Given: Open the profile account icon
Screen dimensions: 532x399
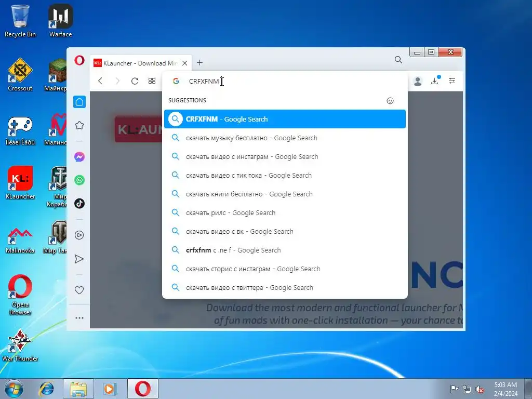Looking at the screenshot, I should [x=418, y=81].
